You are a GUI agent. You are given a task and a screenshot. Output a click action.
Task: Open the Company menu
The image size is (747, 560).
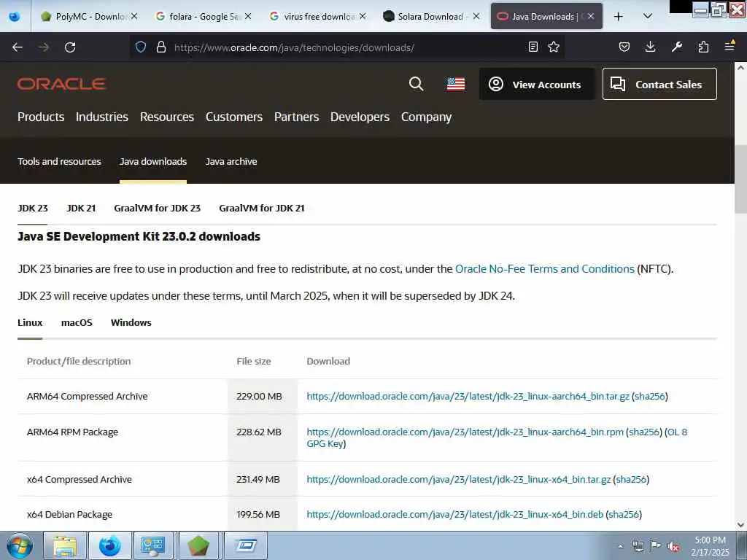426,117
